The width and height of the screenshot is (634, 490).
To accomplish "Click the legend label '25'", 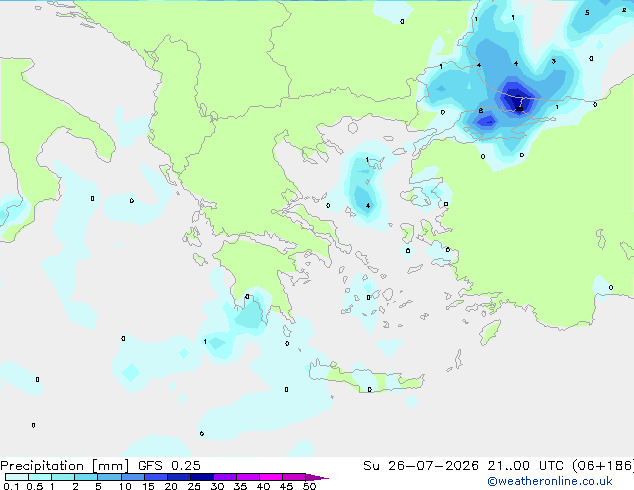I will click(194, 486).
